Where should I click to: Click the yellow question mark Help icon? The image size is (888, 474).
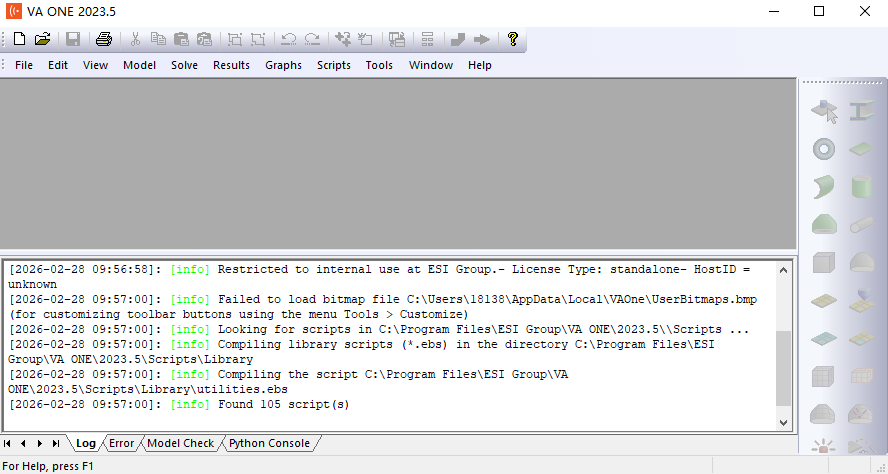[513, 39]
